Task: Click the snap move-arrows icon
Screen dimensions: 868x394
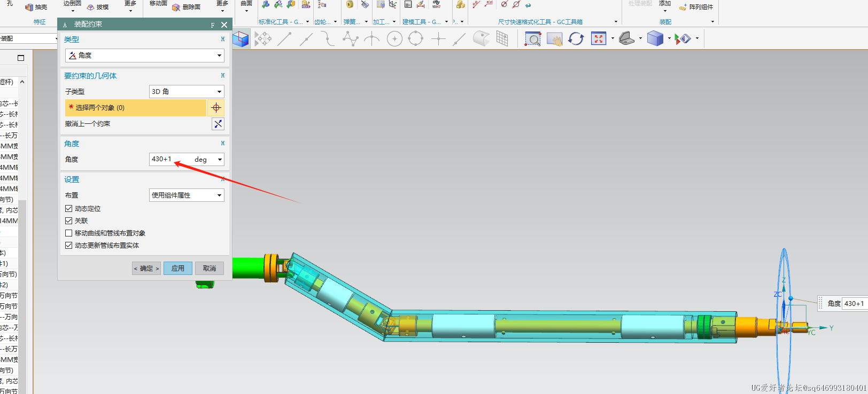Action: [263, 38]
